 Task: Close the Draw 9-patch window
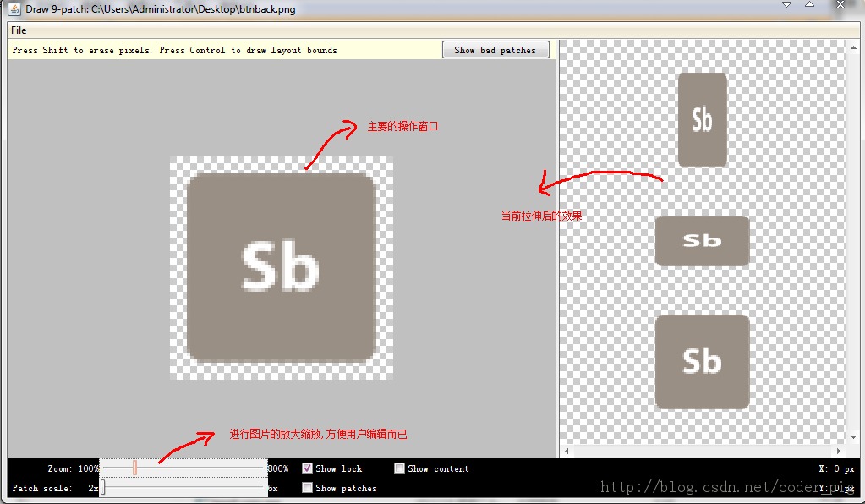pyautogui.click(x=840, y=5)
